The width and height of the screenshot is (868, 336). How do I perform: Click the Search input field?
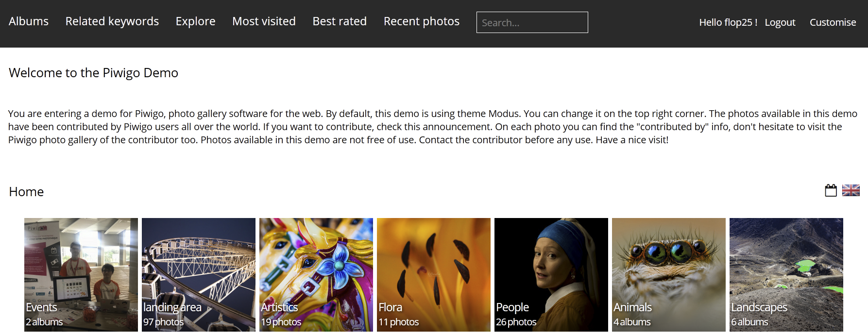click(x=532, y=22)
